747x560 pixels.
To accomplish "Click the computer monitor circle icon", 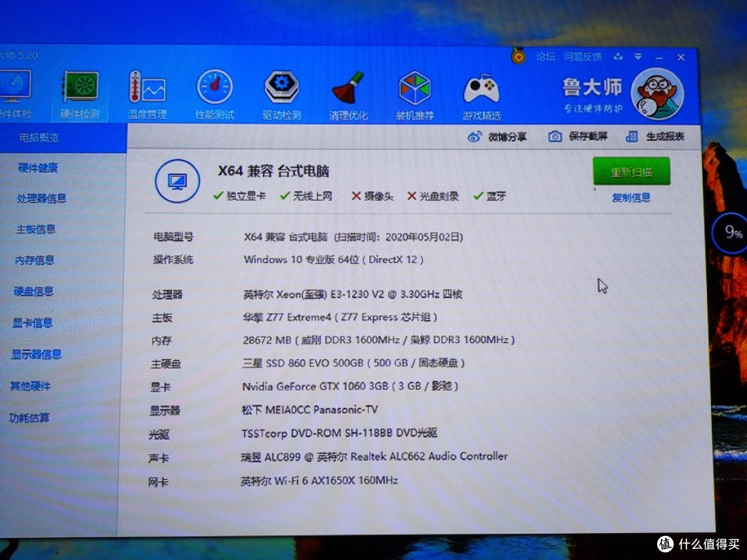I will 177,181.
